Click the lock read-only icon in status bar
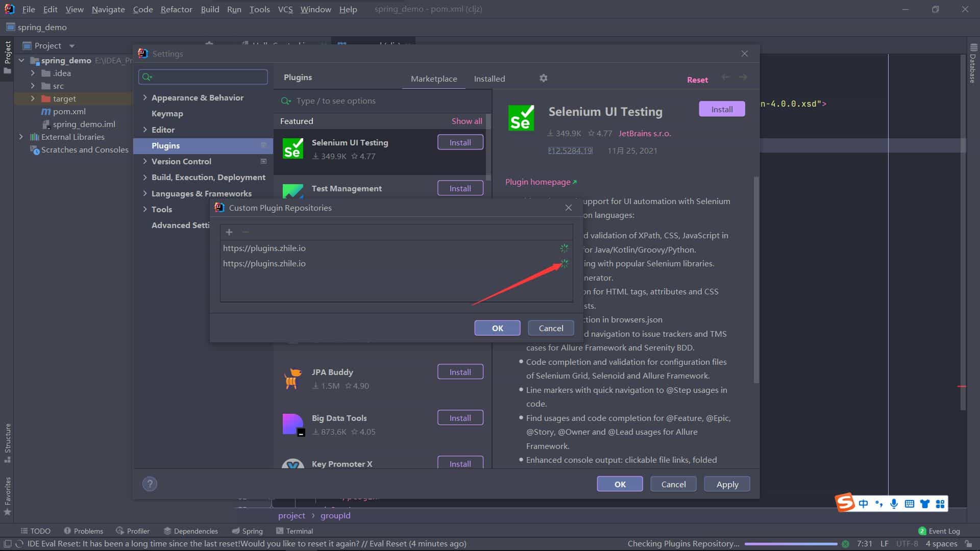 (x=968, y=544)
